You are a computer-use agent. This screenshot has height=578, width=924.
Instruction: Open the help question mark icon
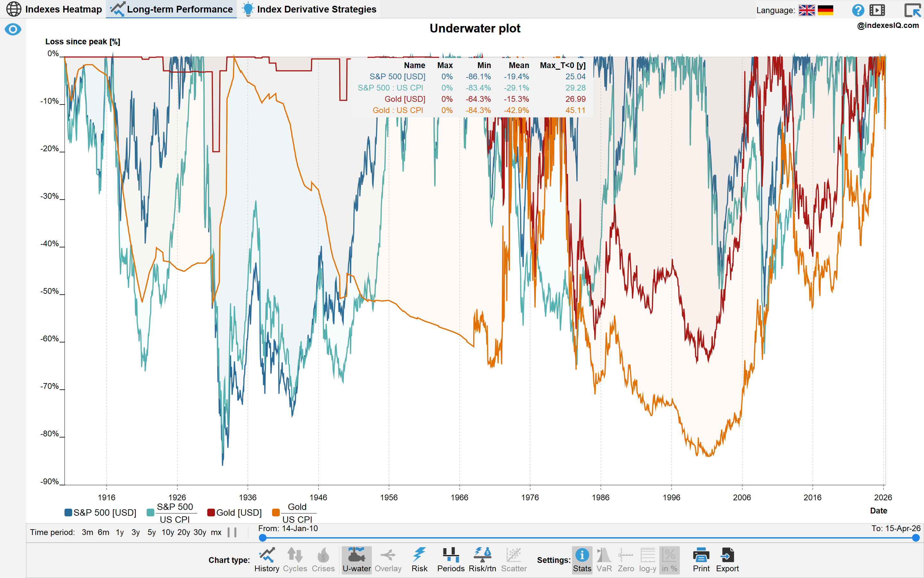[858, 10]
